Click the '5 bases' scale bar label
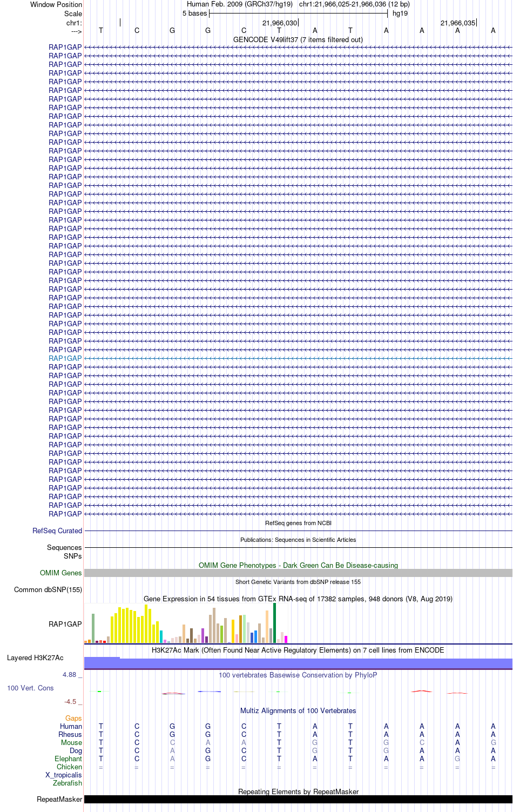The image size is (513, 812). [x=194, y=14]
